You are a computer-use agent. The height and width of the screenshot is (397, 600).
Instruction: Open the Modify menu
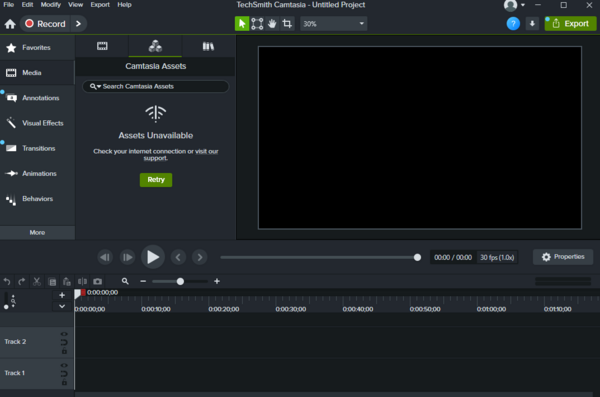[51, 5]
